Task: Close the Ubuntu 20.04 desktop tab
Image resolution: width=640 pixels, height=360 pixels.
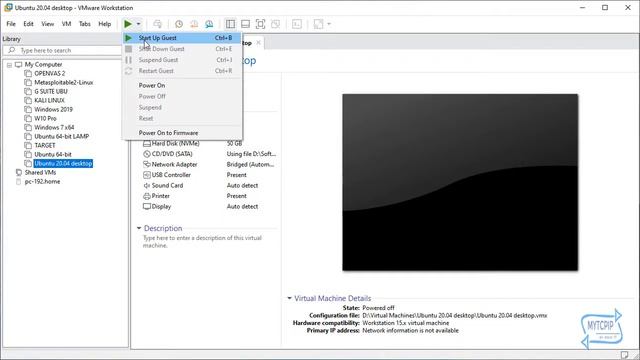Action: point(258,42)
